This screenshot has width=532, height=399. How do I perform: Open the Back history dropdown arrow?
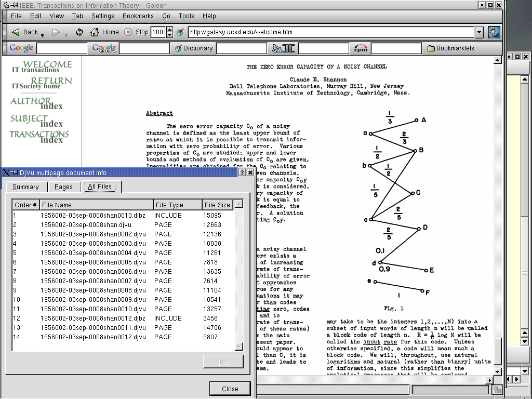point(43,35)
